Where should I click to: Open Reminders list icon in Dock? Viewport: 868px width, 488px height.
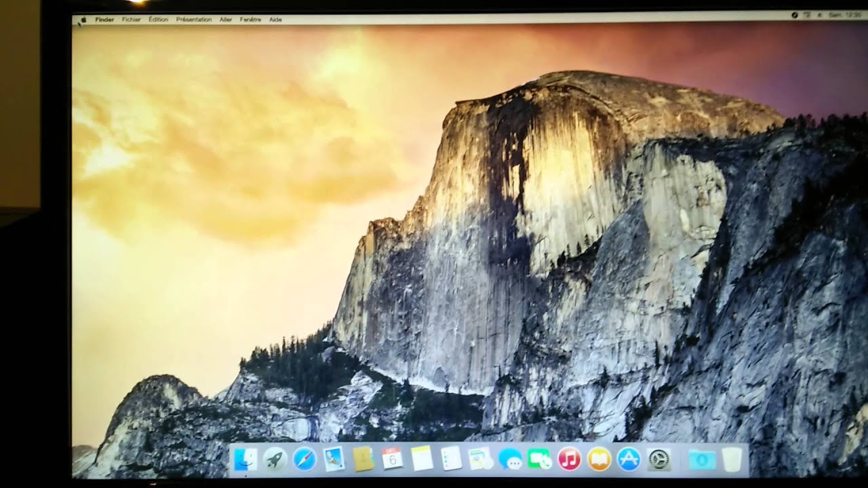click(x=451, y=459)
